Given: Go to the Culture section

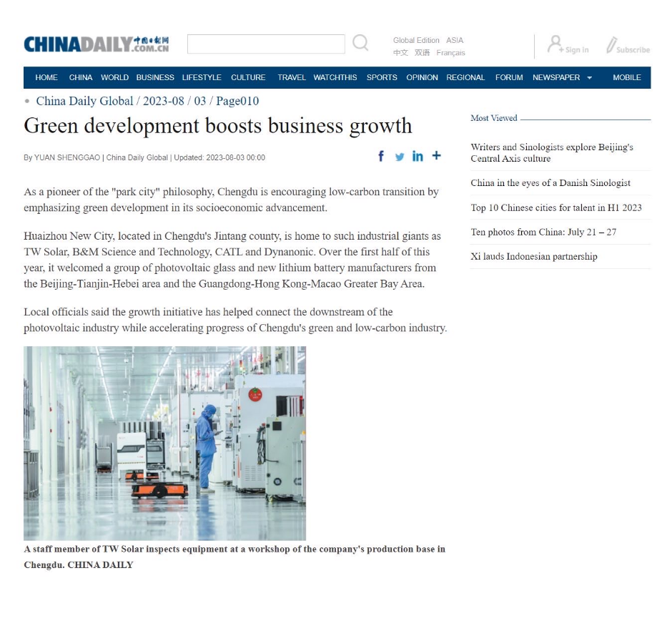Looking at the screenshot, I should click(248, 77).
